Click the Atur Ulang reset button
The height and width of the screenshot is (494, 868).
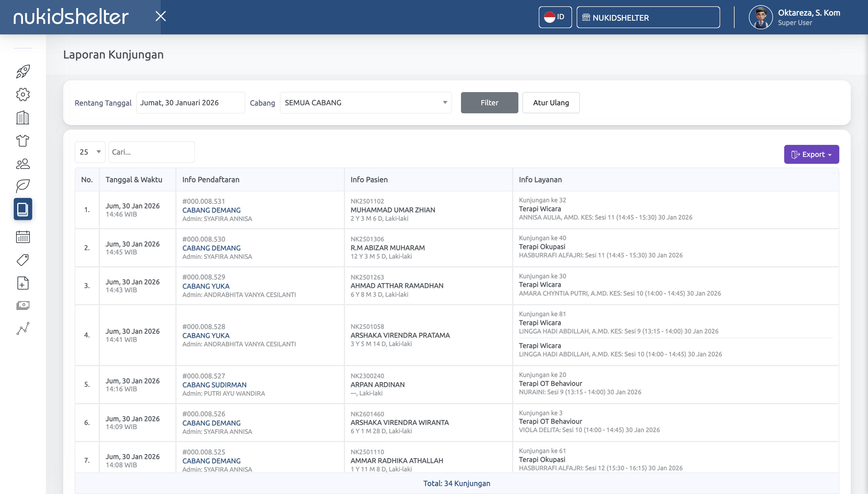coord(551,102)
